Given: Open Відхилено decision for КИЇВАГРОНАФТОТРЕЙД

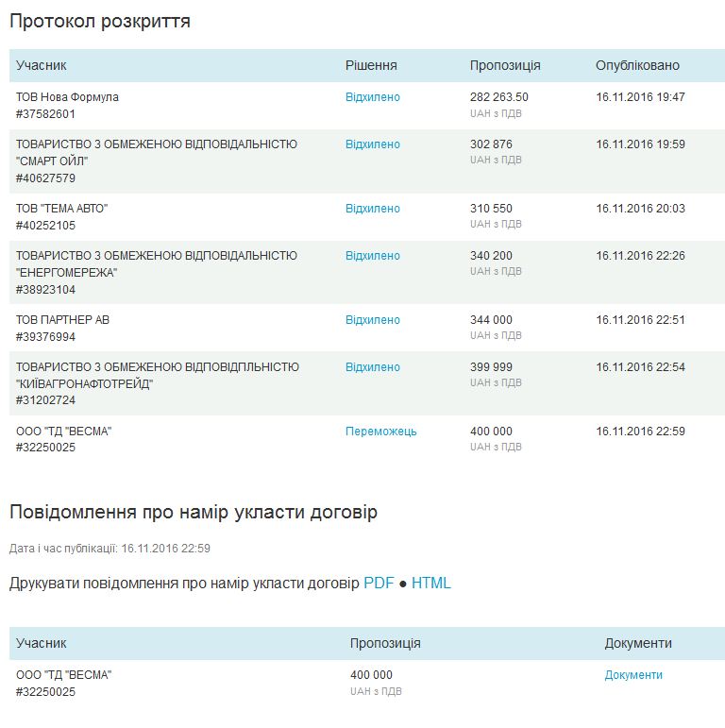Looking at the screenshot, I should tap(372, 367).
